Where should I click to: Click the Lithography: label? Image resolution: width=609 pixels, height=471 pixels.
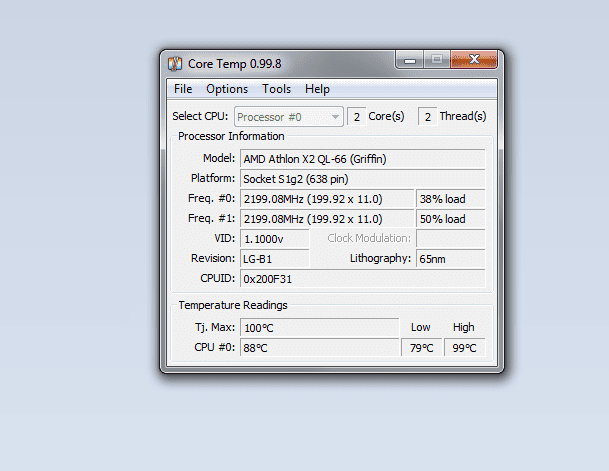[x=380, y=259]
